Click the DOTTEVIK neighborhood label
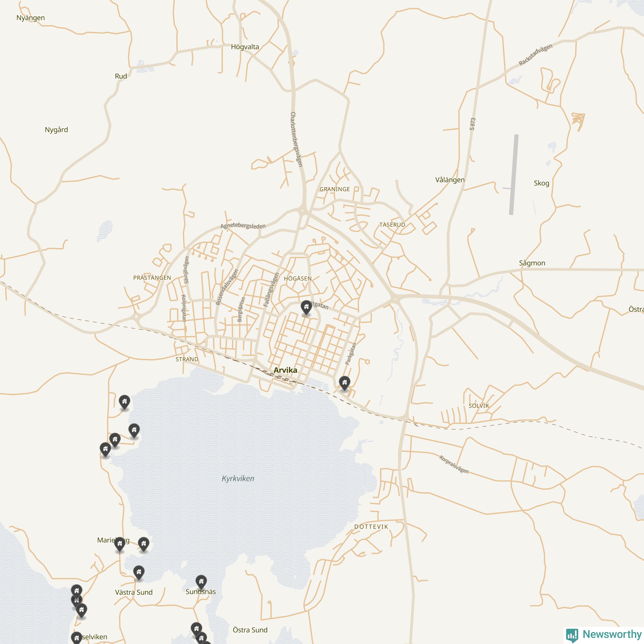Screen dimensions: 644x644 (371, 527)
